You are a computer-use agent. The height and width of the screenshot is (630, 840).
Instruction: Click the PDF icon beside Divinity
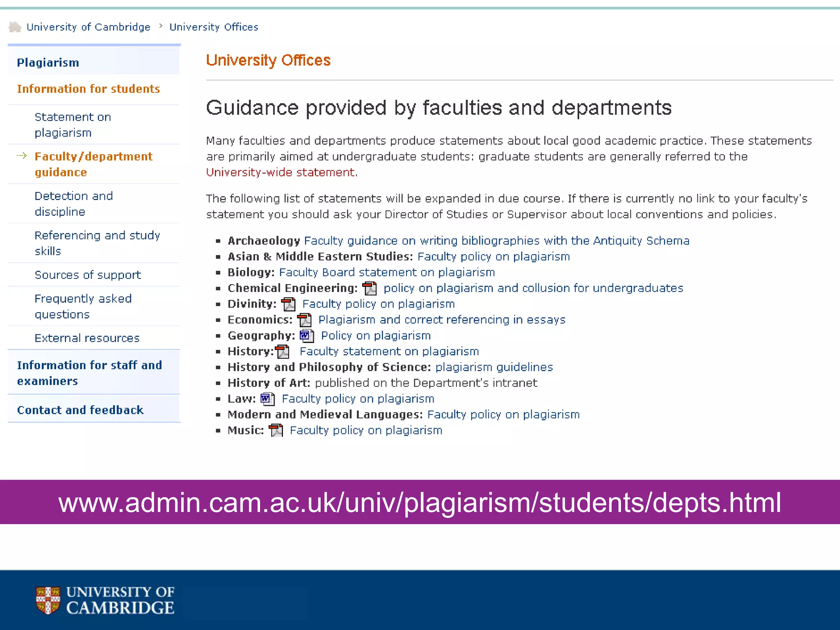tap(288, 304)
